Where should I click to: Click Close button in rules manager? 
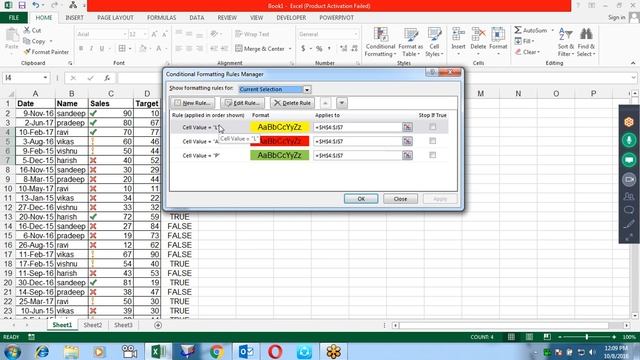point(400,199)
